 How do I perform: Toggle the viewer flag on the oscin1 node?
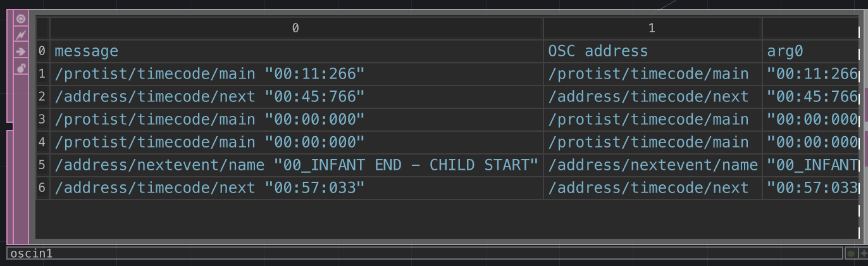[x=21, y=18]
